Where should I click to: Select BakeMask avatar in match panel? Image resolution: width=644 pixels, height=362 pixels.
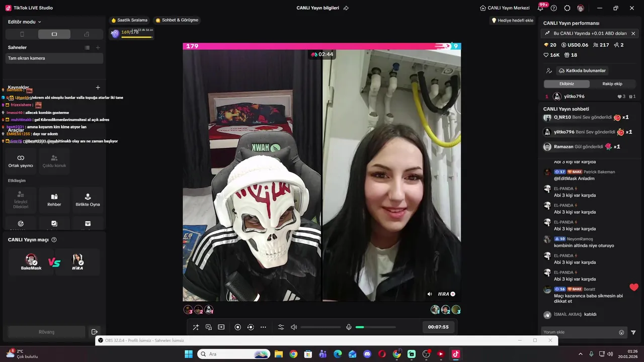[31, 260]
